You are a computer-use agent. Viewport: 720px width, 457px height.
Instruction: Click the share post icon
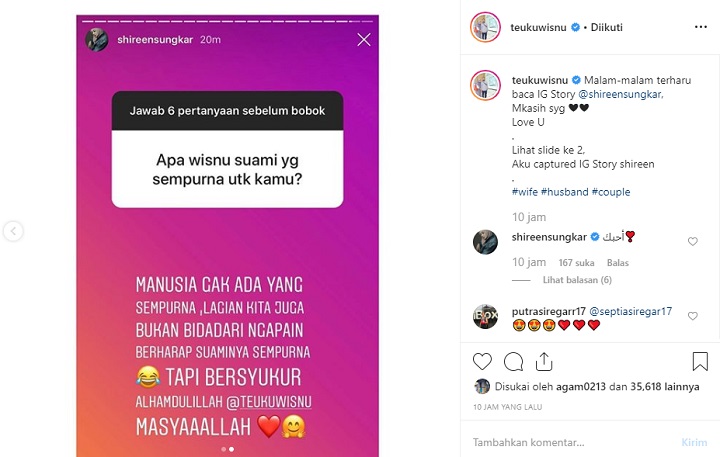pos(544,361)
